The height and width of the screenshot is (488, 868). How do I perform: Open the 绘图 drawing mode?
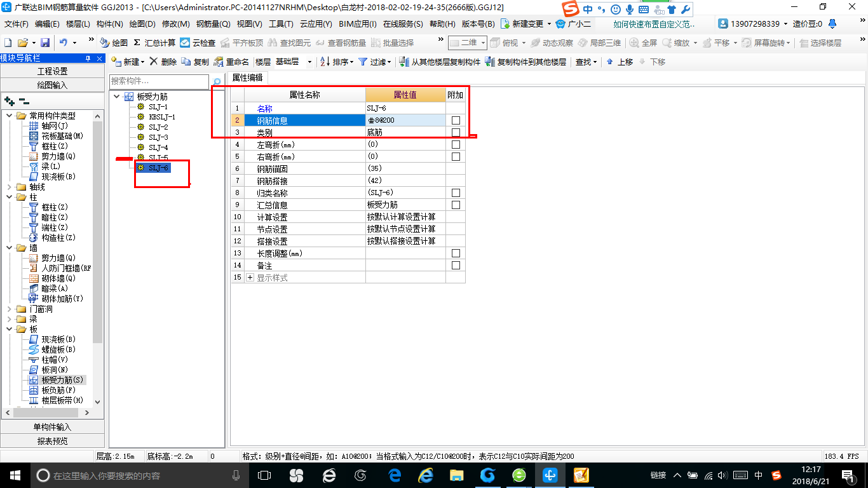tap(114, 43)
